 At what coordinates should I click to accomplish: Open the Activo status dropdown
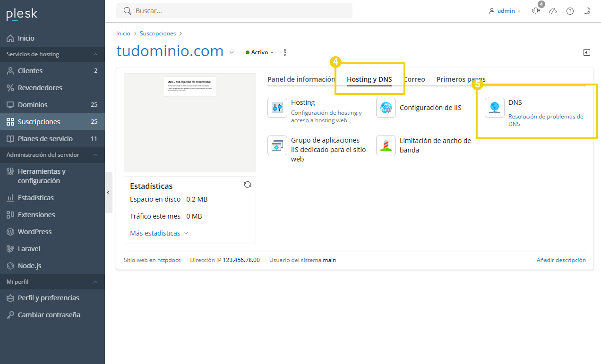260,52
